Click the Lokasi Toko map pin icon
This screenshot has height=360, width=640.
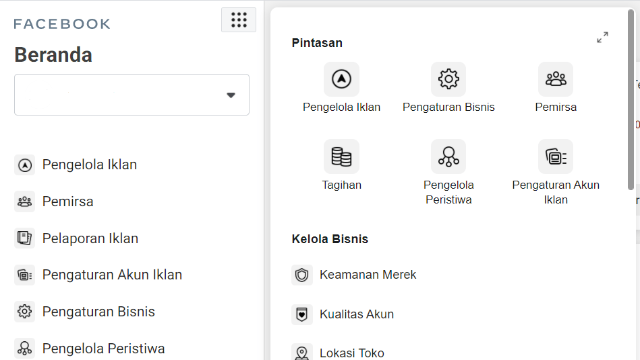tap(302, 353)
